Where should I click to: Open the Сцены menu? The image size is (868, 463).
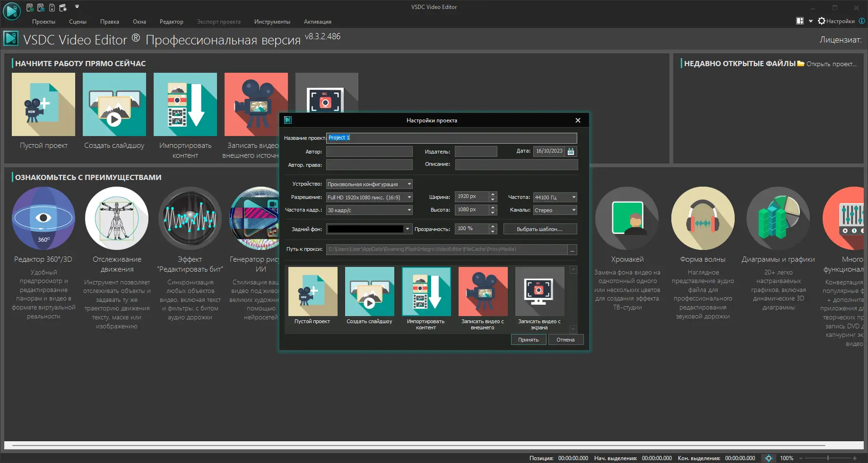point(78,22)
